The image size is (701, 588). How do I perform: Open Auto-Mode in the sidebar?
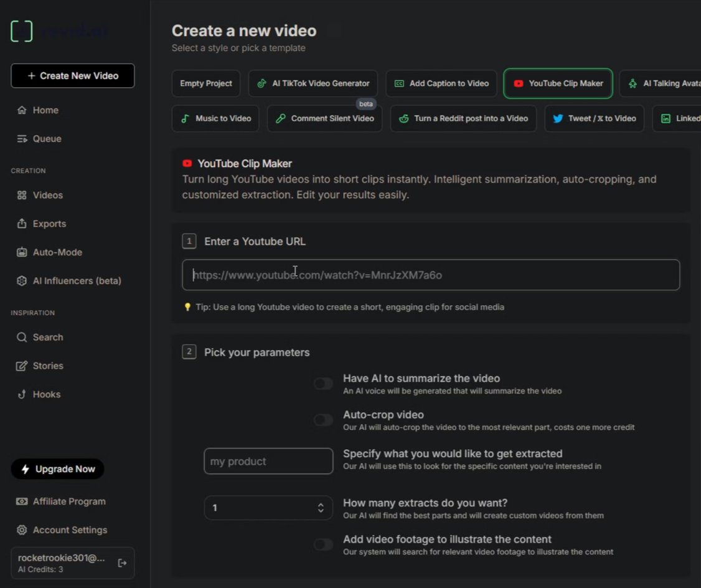coord(57,252)
